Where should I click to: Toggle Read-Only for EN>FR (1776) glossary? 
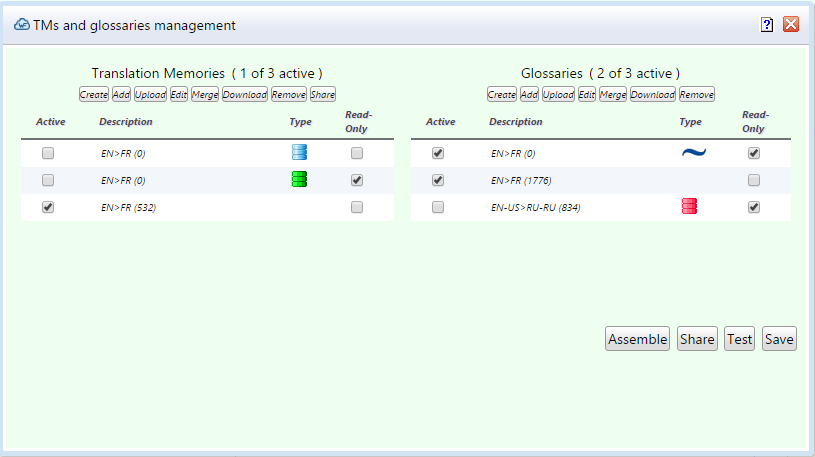coord(754,181)
